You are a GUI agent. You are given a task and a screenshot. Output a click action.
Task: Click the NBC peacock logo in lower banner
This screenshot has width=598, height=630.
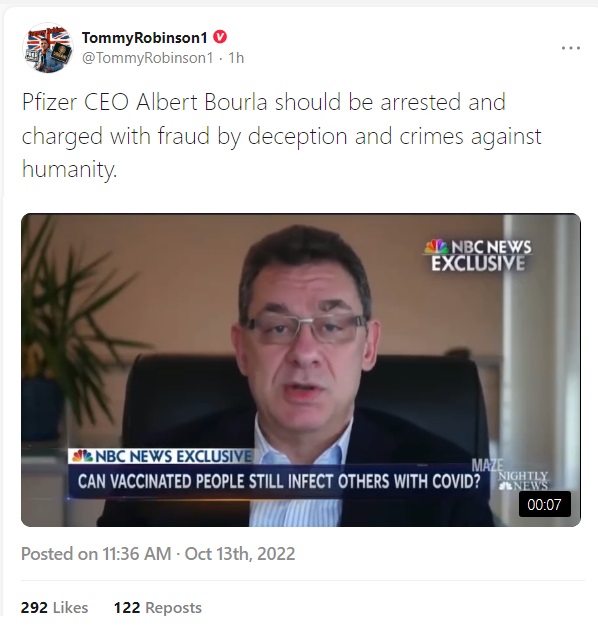(83, 456)
